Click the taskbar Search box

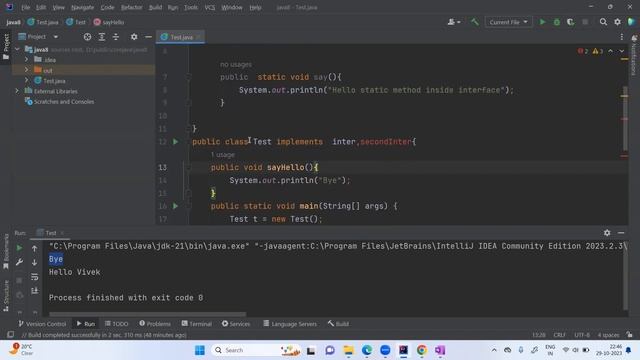coord(256,350)
